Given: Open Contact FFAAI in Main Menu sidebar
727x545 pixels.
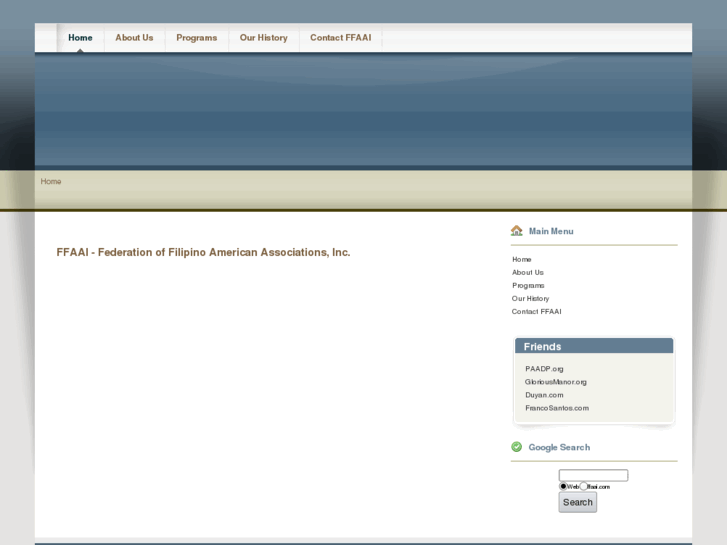Looking at the screenshot, I should point(536,311).
